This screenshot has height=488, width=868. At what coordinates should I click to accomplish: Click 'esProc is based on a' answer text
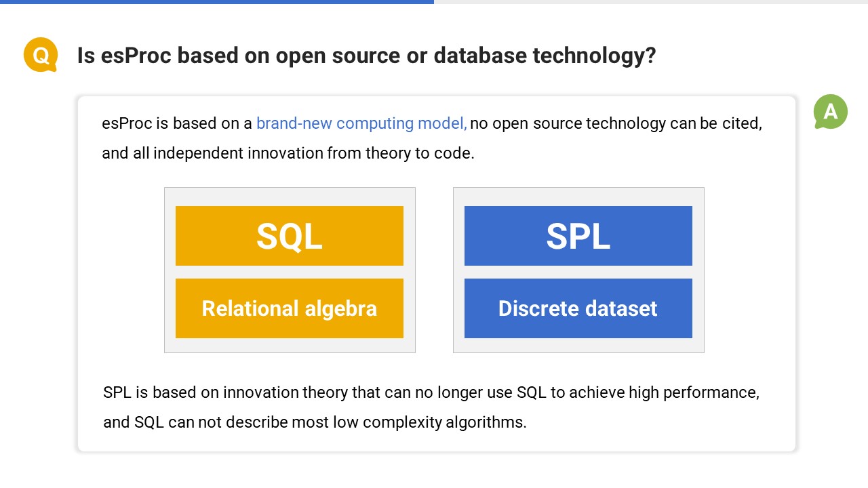(177, 123)
